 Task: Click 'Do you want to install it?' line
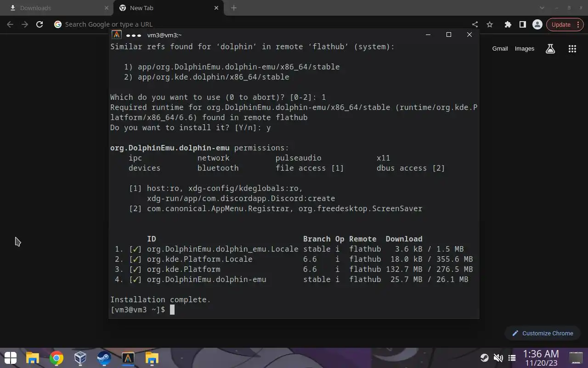point(191,127)
